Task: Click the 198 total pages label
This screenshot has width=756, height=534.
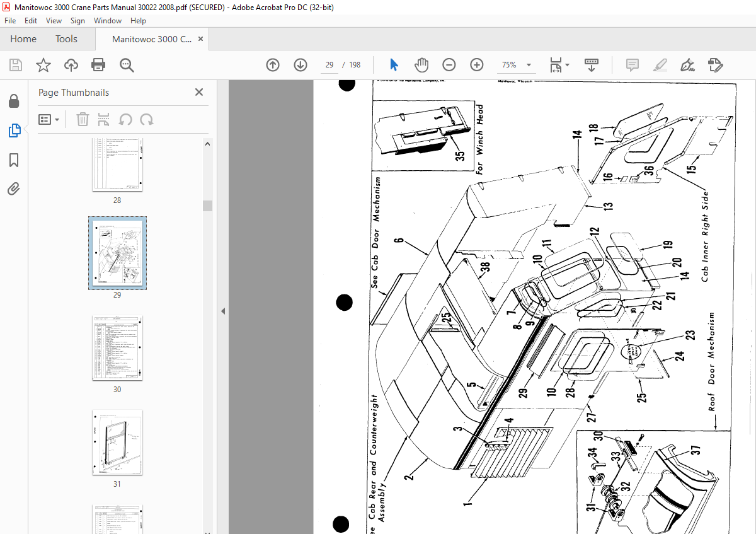Action: point(355,65)
